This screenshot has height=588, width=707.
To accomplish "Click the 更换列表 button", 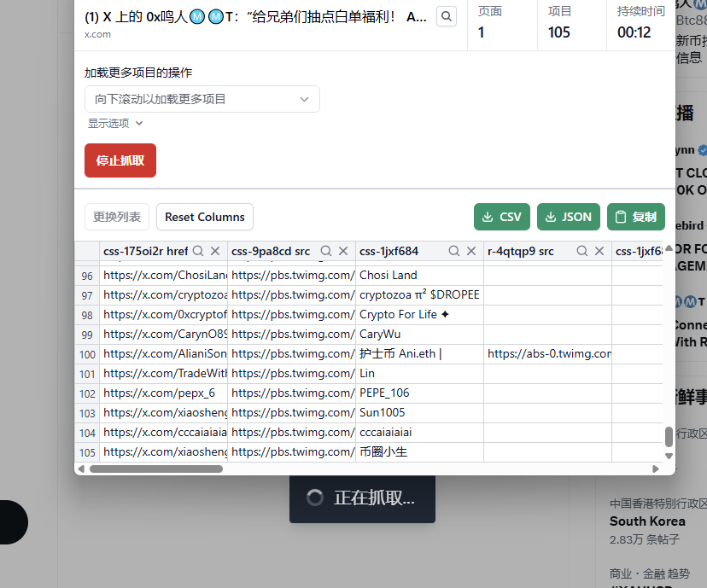I will (x=117, y=217).
